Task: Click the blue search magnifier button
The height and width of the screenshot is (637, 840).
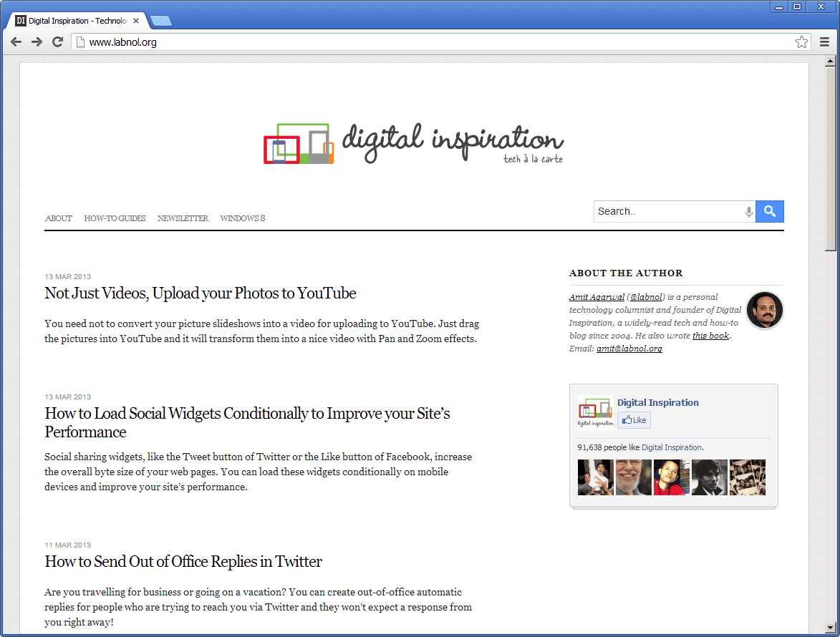Action: pos(770,211)
